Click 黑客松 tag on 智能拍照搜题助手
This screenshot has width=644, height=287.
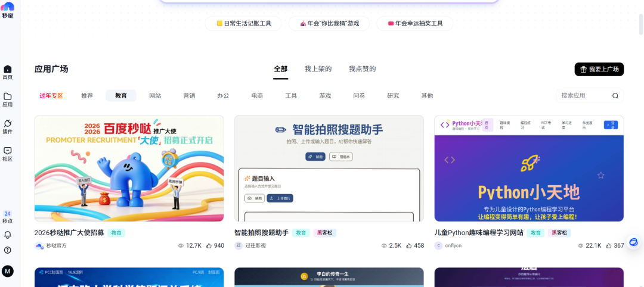click(x=324, y=233)
